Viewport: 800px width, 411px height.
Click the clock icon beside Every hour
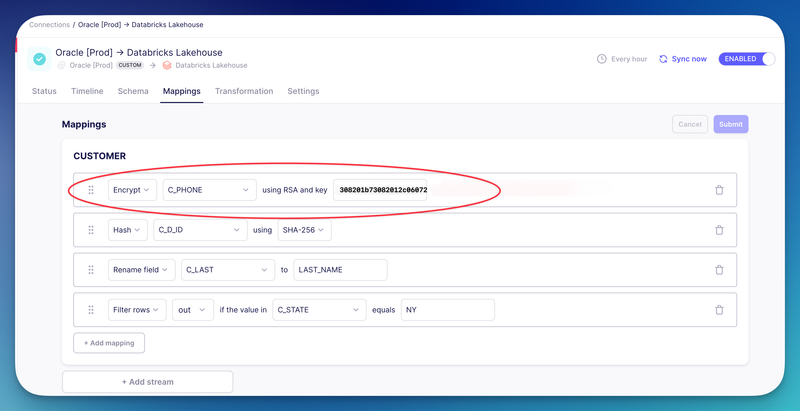tap(602, 59)
